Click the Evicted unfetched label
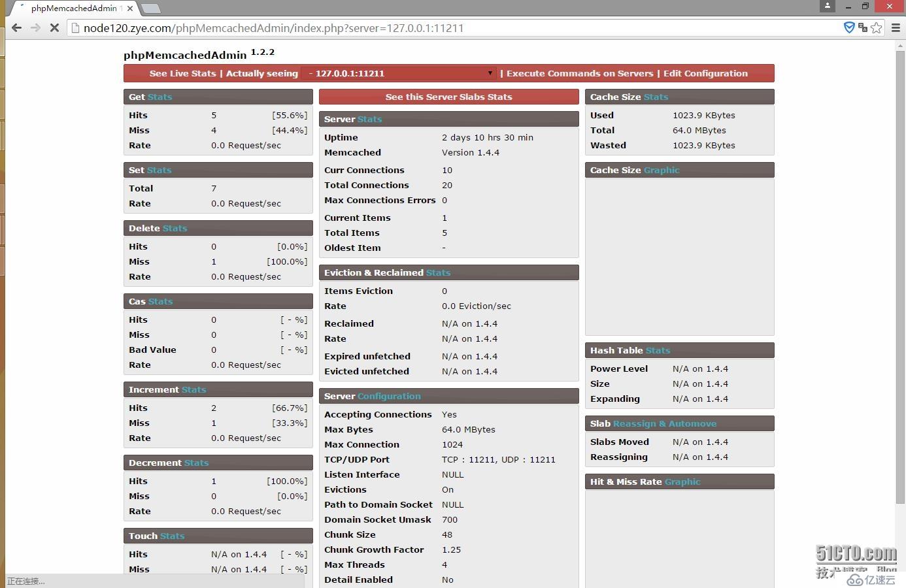The image size is (906, 588). pos(367,371)
